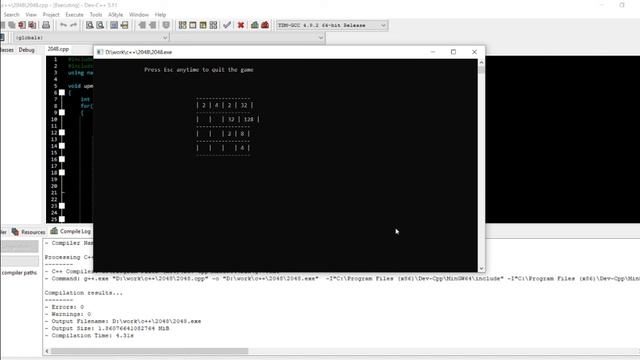Click the Replace toolbar icon
This screenshot has height=360, width=640.
pyautogui.click(x=100, y=25)
